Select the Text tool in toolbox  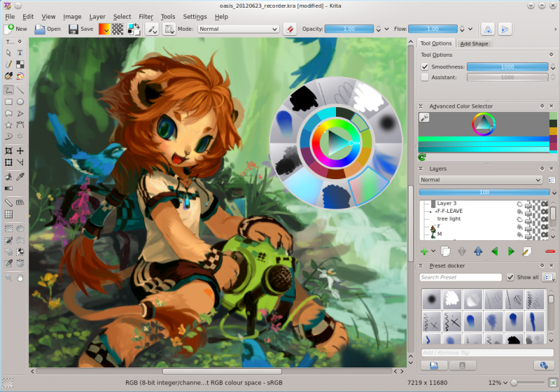[20, 52]
